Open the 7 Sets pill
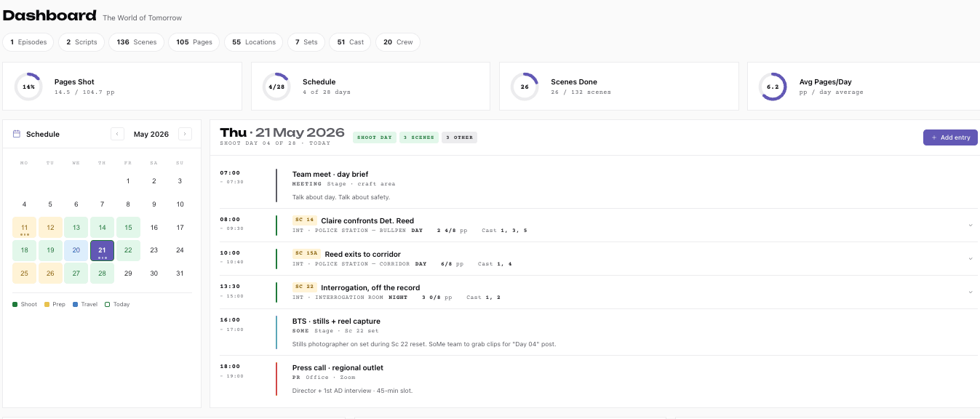 coord(306,42)
